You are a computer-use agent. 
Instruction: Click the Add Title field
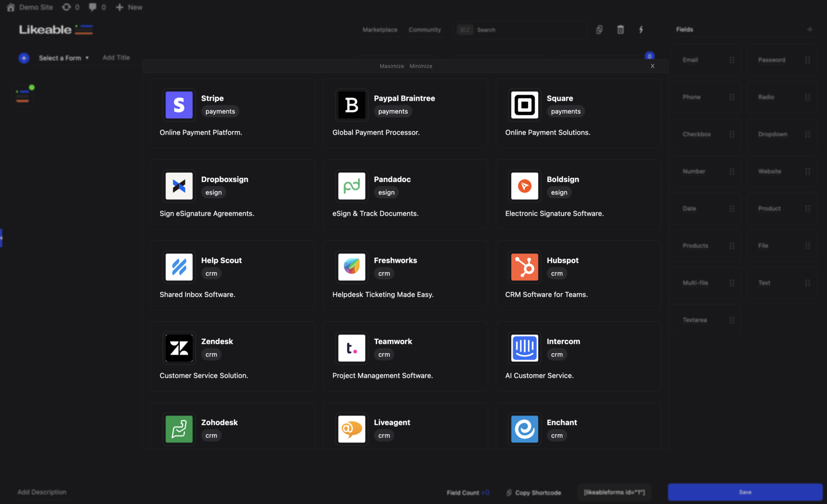(x=116, y=58)
